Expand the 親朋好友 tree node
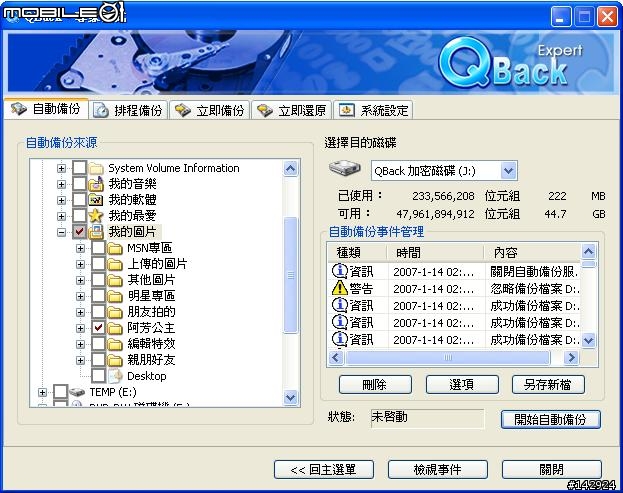 tap(80, 360)
